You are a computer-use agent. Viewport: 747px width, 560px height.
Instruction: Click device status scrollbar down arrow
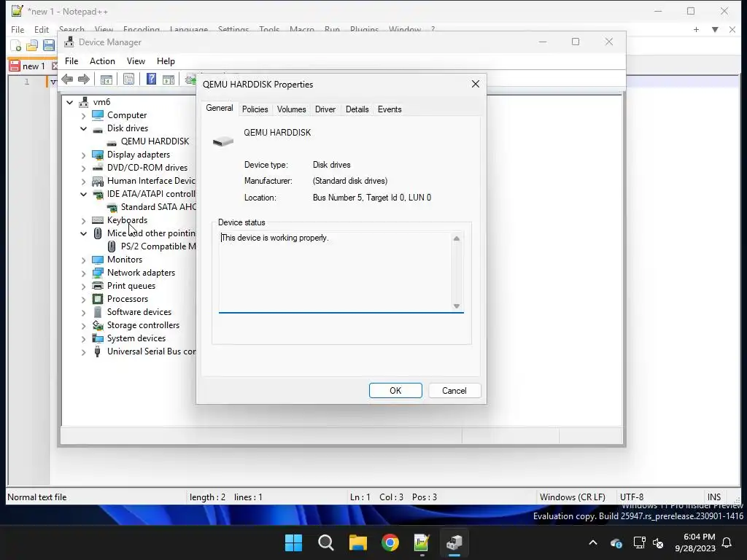point(457,306)
